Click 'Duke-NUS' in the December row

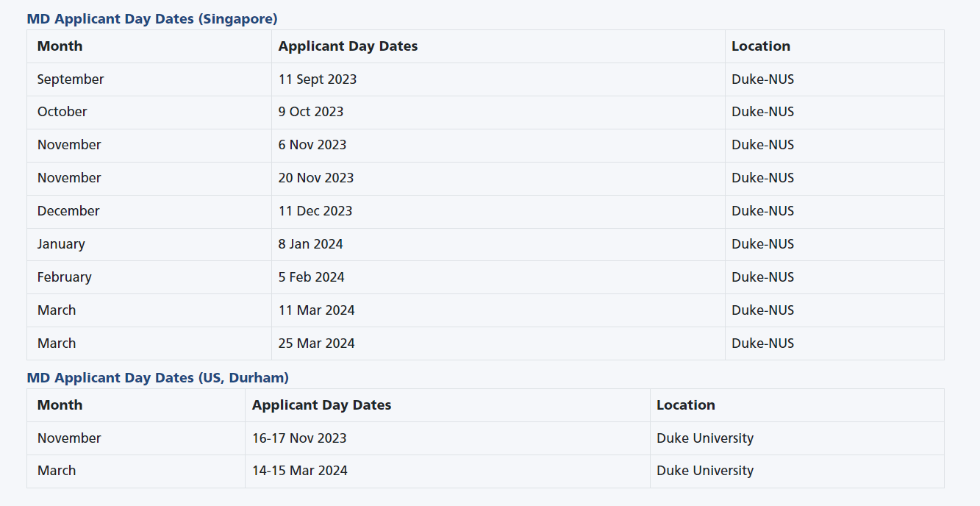763,211
